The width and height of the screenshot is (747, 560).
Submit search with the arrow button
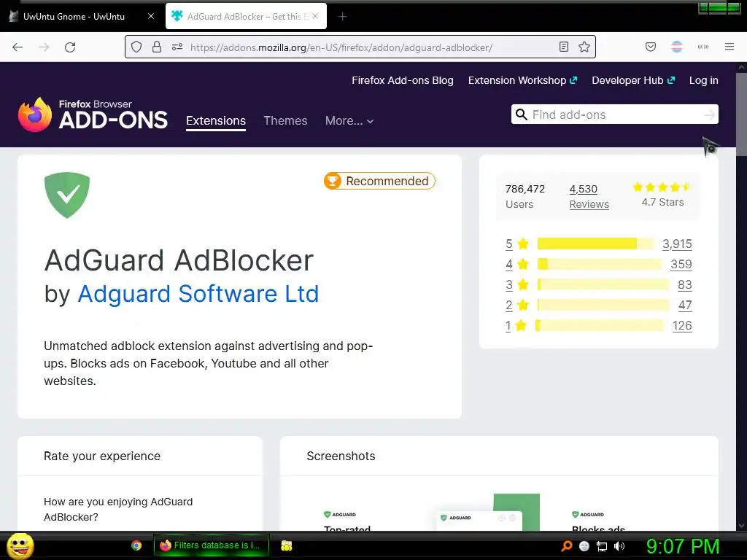click(709, 114)
